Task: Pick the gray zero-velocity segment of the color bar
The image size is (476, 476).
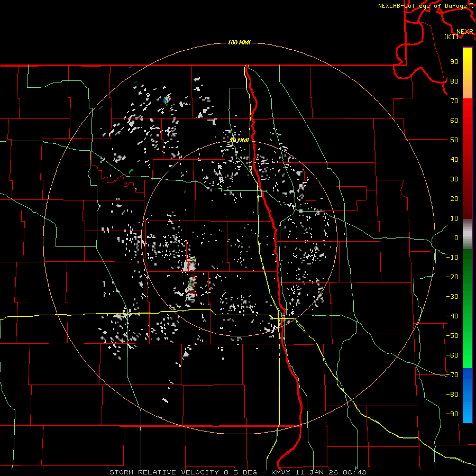Action: [x=467, y=234]
